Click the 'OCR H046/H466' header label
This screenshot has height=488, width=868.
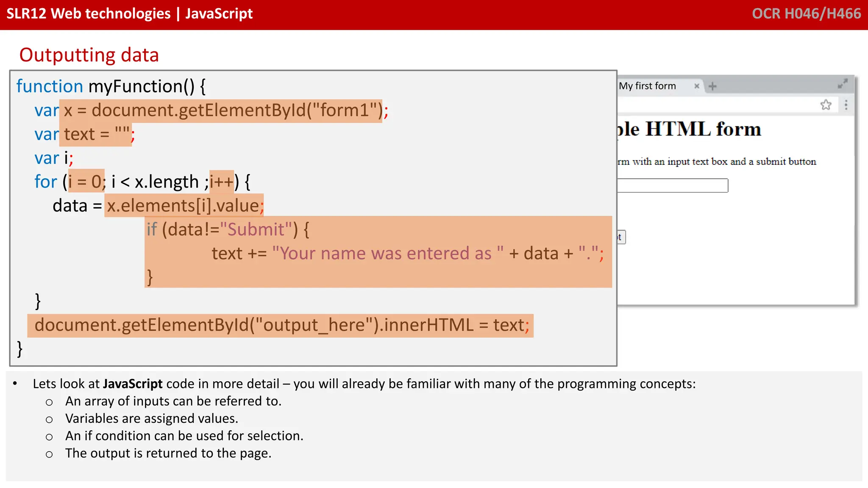point(806,14)
